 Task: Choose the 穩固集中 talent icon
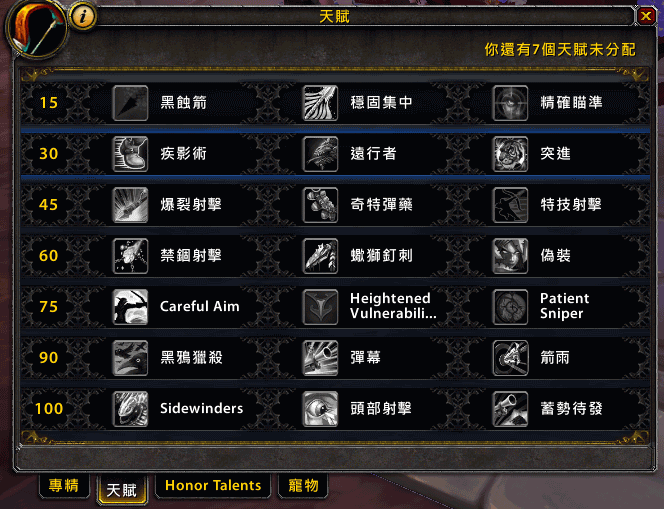[321, 103]
